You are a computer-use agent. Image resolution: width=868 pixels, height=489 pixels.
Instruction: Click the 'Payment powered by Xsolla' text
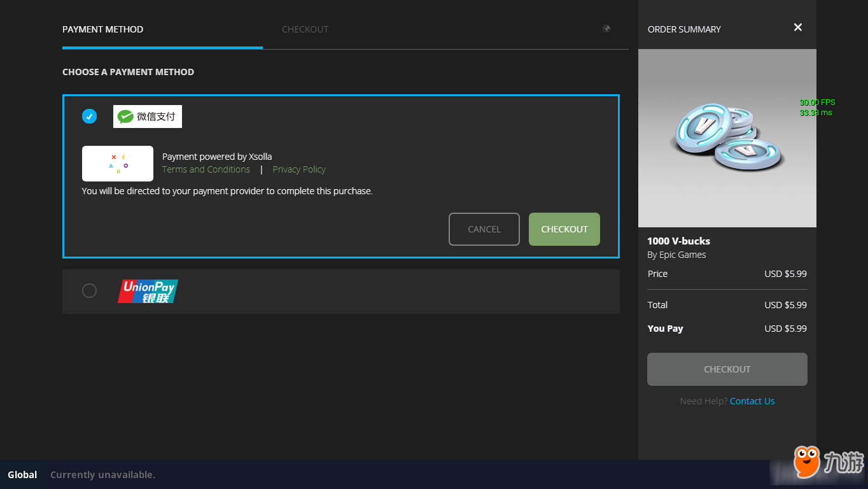[217, 157]
